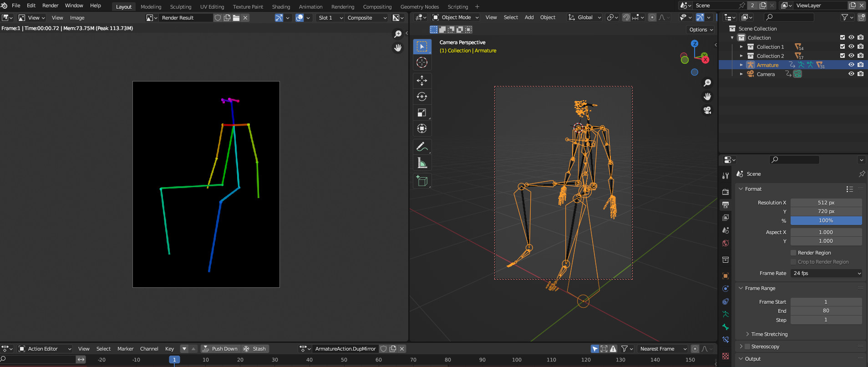The width and height of the screenshot is (868, 367).
Task: Click the Frame End value field
Action: click(826, 311)
